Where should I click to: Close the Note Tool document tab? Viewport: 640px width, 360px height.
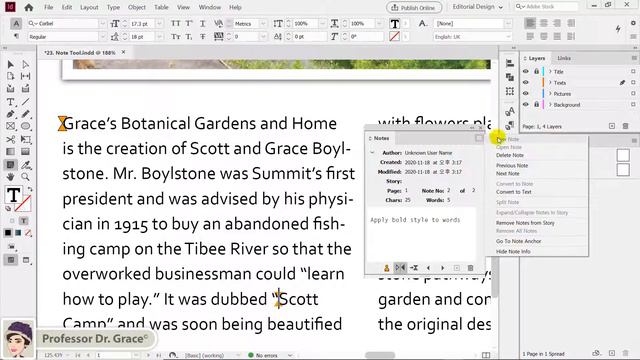click(x=123, y=52)
